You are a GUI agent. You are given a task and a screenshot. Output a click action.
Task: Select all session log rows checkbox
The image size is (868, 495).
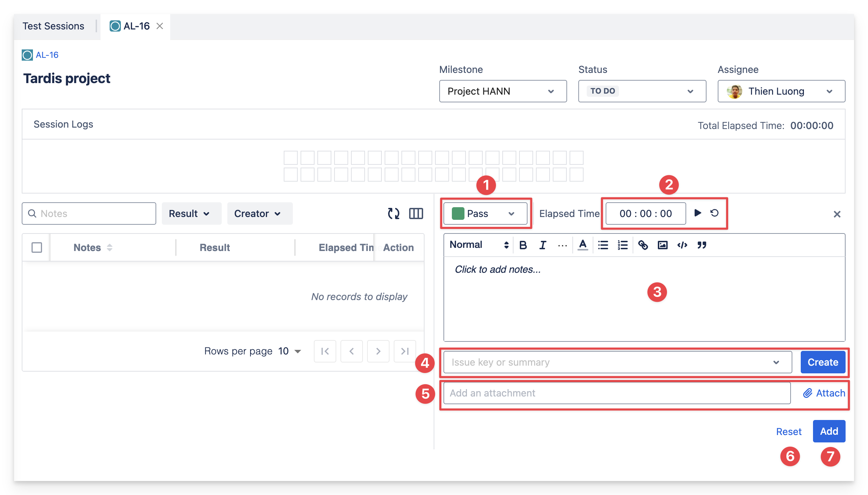37,247
